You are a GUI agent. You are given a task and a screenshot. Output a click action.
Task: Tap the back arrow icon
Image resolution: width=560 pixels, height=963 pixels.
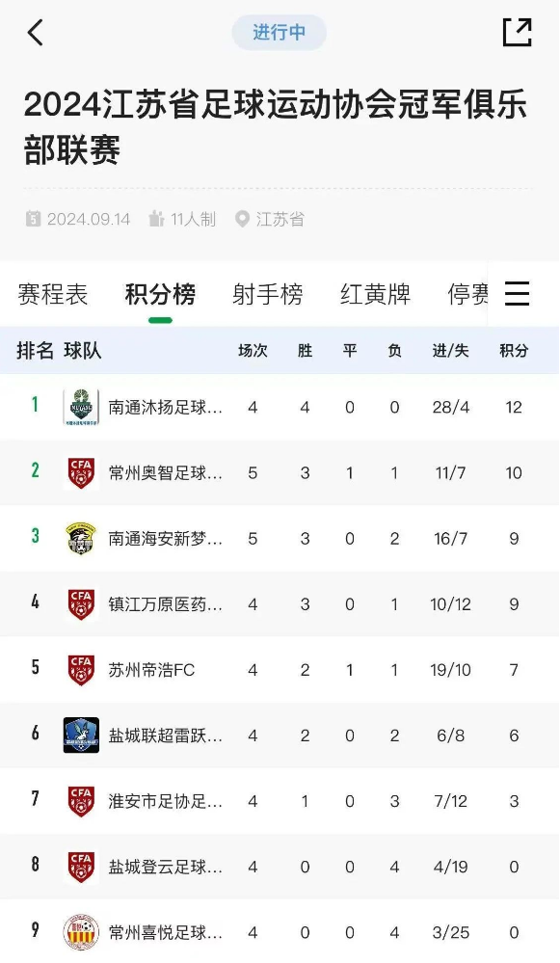click(36, 33)
